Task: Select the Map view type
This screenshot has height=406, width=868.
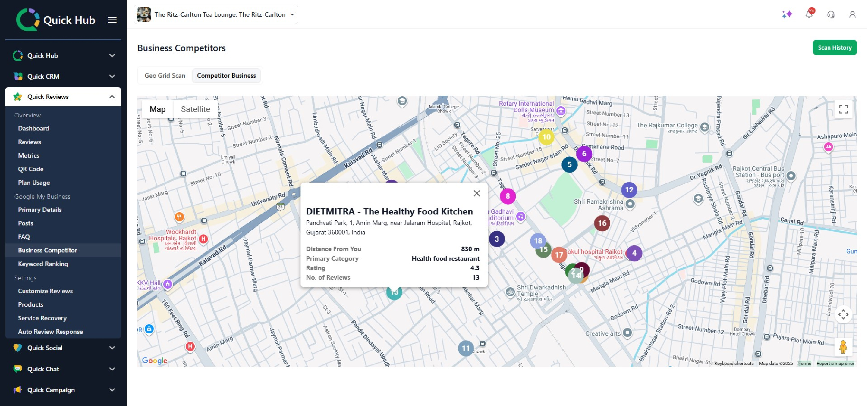Action: coord(157,109)
